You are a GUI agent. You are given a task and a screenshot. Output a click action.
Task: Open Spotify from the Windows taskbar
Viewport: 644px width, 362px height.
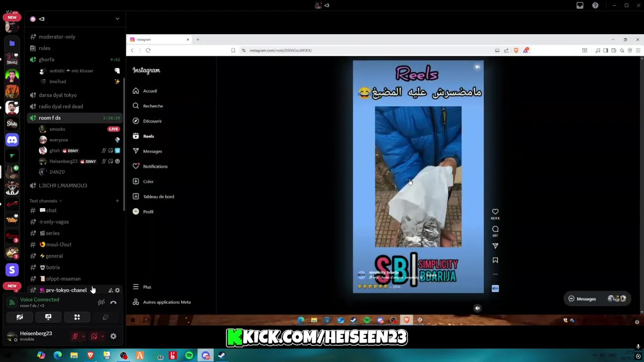[x=189, y=356]
